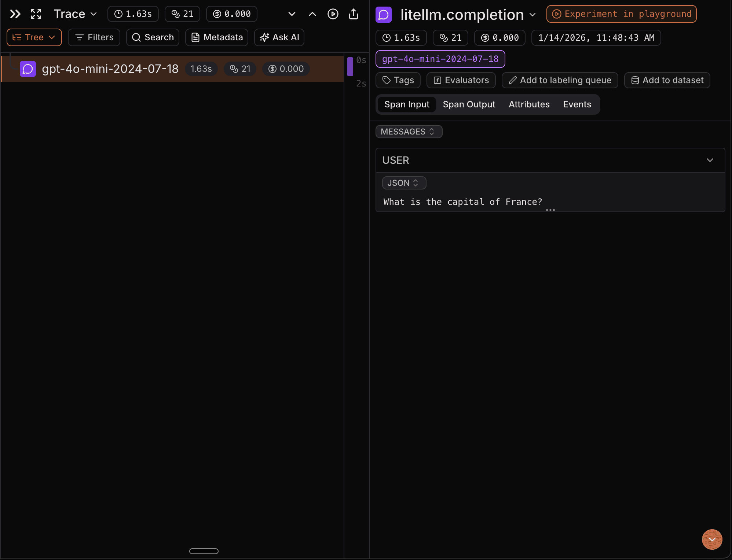The width and height of the screenshot is (732, 560).
Task: Open the MESSAGES format selector
Action: point(409,132)
